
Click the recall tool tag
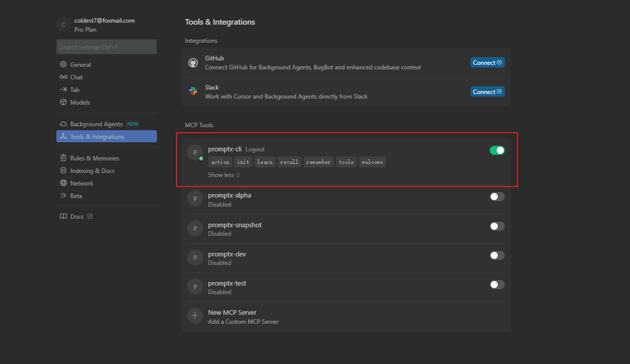(289, 162)
